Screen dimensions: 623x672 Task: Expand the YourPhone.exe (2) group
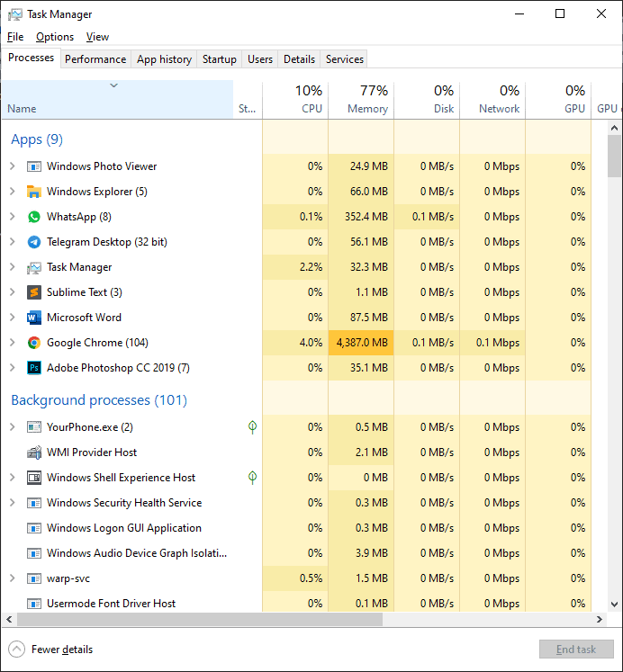[13, 427]
